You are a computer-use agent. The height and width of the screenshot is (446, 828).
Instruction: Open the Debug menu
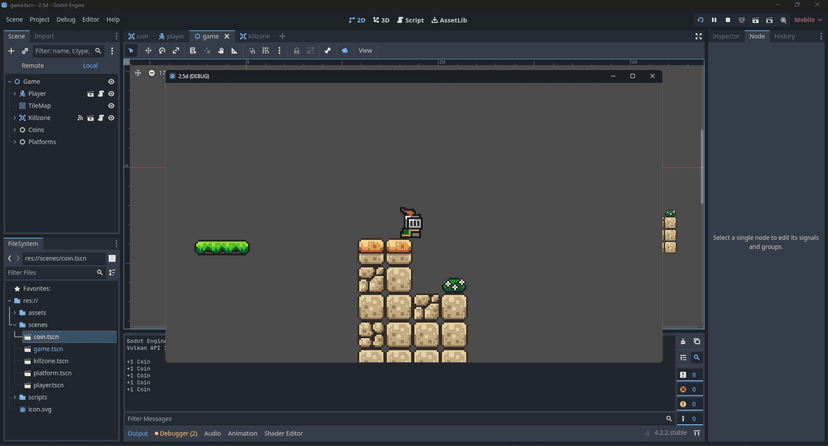tap(66, 20)
